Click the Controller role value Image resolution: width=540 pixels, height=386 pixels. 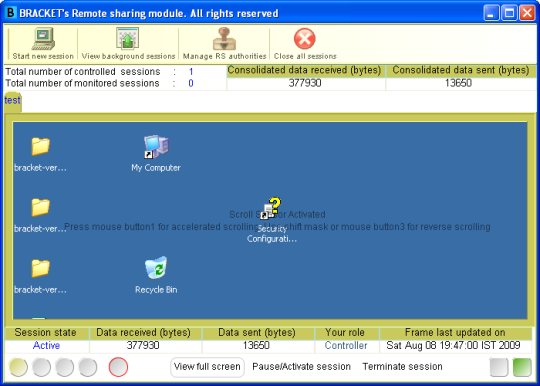[x=346, y=345]
